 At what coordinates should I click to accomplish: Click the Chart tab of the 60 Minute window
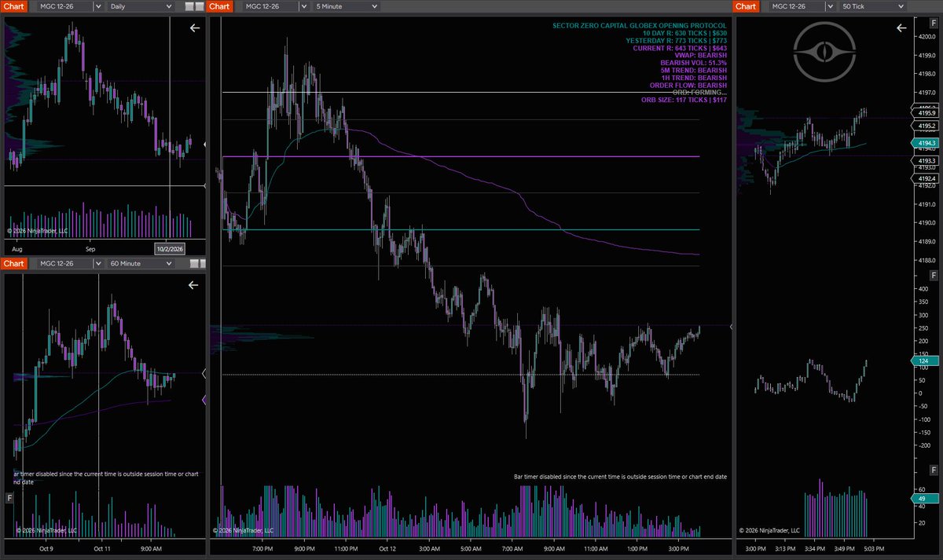(15, 263)
